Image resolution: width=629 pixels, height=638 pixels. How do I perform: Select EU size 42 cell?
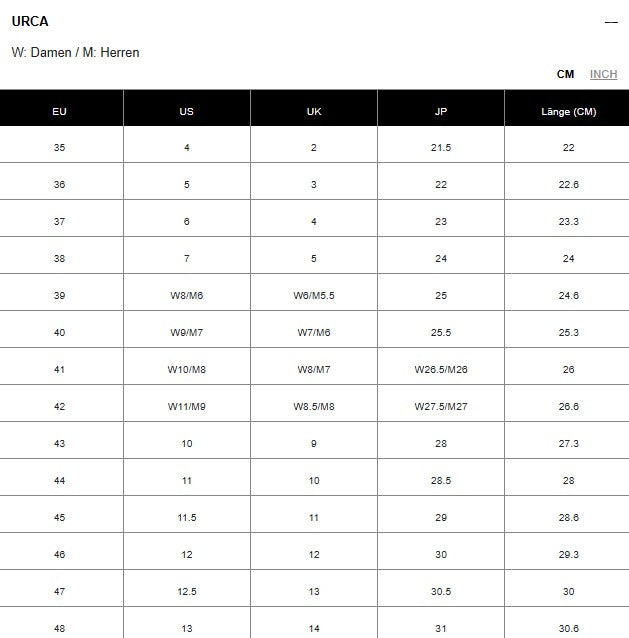[x=60, y=406]
